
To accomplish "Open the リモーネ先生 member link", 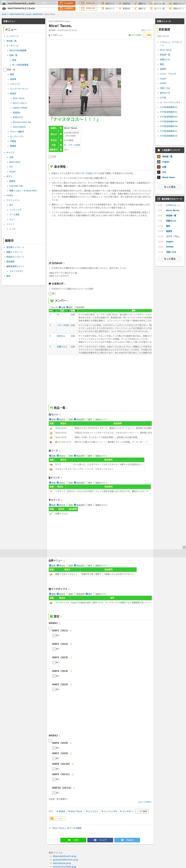I will (x=63, y=325).
